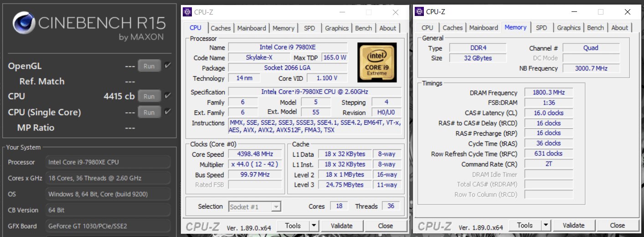
Task: Open the Socket #1 selection dropdown
Action: (x=254, y=207)
